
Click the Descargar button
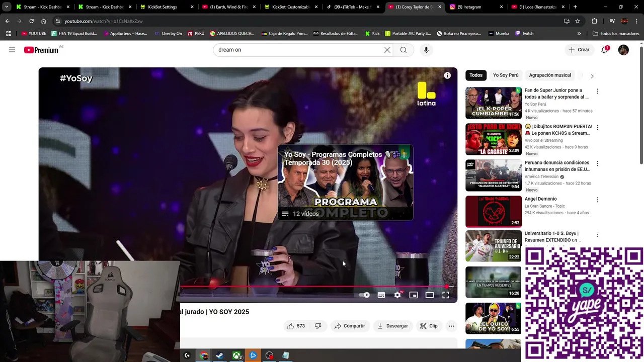pos(392,326)
